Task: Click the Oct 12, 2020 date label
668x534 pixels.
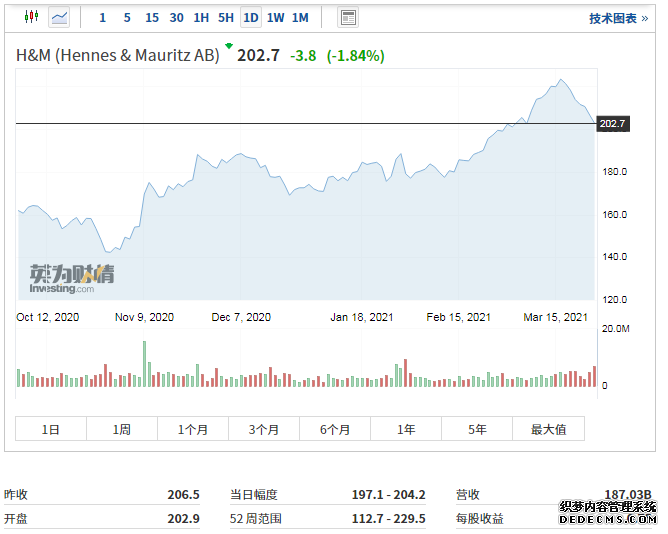Action: [48, 317]
